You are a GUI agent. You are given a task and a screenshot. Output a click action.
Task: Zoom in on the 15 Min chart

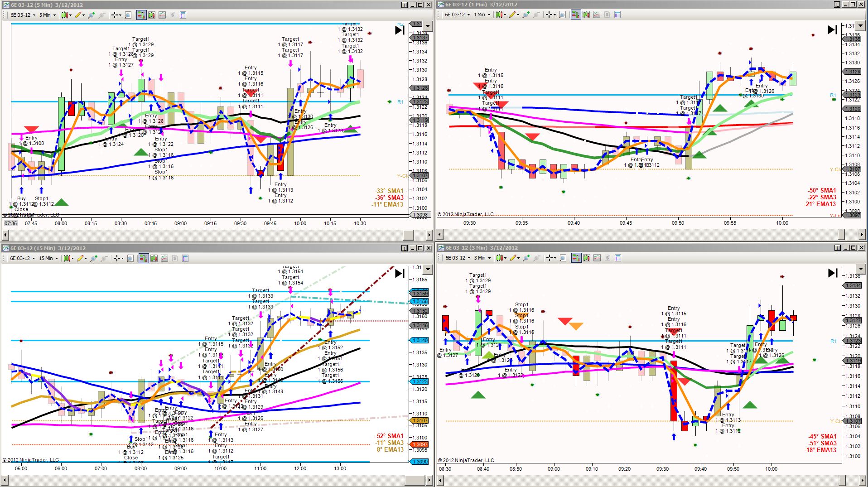click(x=94, y=258)
